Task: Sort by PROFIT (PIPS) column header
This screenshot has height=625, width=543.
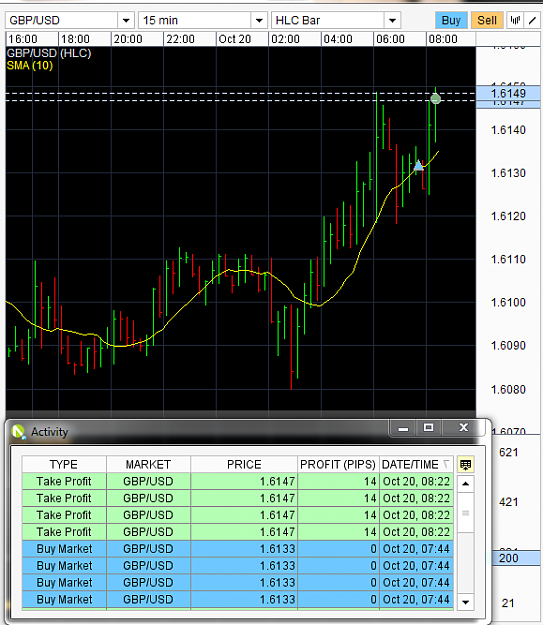Action: (x=338, y=464)
